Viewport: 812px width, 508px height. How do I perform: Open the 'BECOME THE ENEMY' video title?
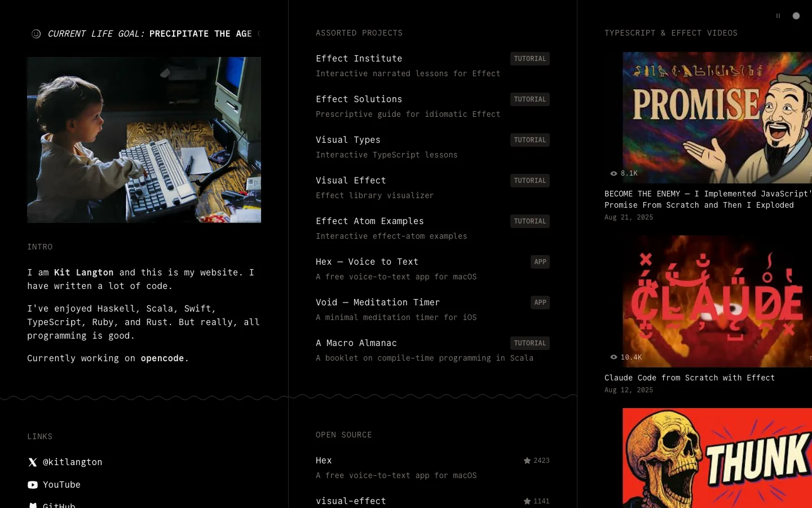coord(708,199)
